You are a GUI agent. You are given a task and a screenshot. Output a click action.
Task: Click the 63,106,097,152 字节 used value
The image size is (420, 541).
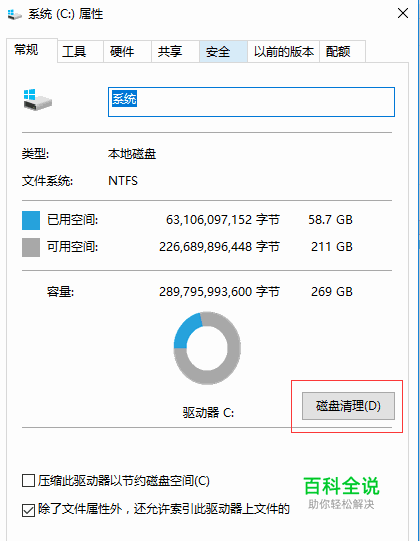click(223, 220)
